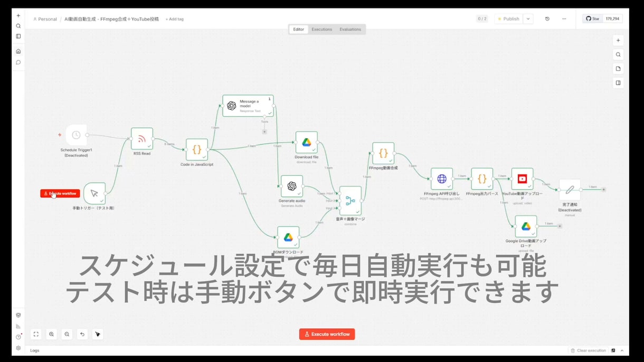The width and height of the screenshot is (644, 362).
Task: Select the FFmpeg API呼び出し HTTP node
Action: coord(442,179)
